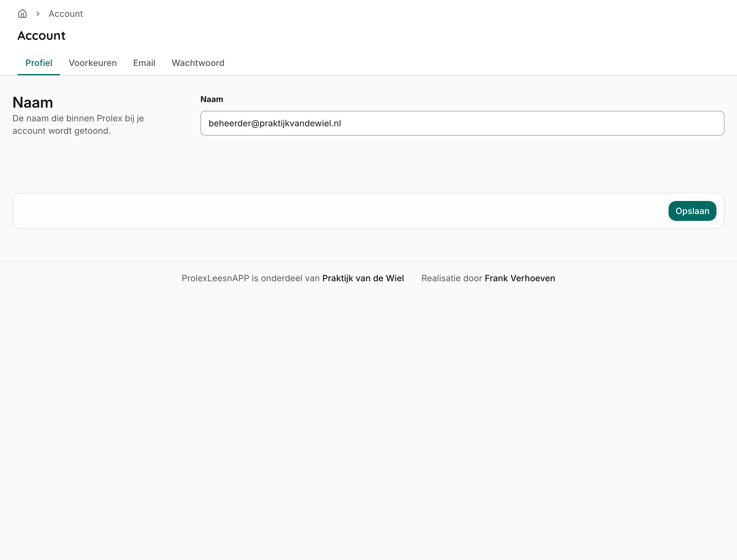Open the Email tab
The height and width of the screenshot is (560, 737).
point(144,63)
